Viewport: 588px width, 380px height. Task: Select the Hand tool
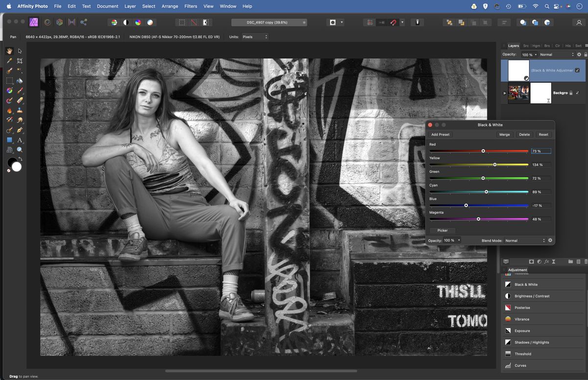[x=9, y=50]
